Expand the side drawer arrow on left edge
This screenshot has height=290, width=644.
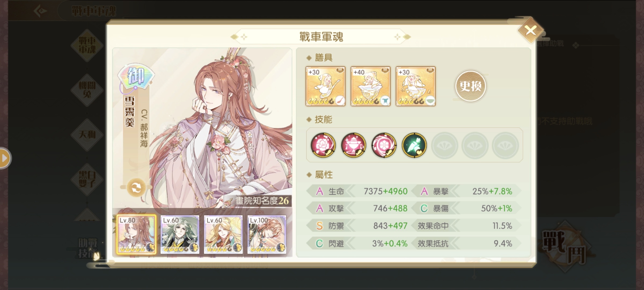(x=5, y=158)
